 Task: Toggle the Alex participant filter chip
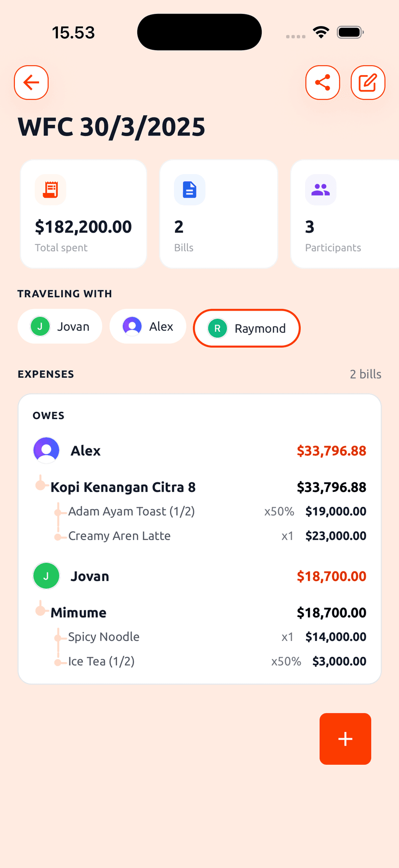147,326
